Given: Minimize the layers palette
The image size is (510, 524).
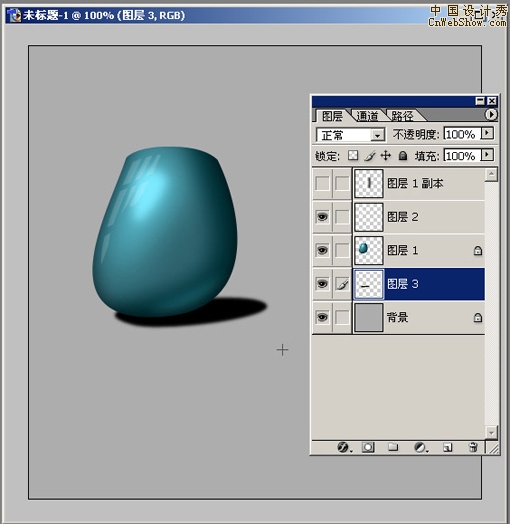Looking at the screenshot, I should click(x=480, y=101).
